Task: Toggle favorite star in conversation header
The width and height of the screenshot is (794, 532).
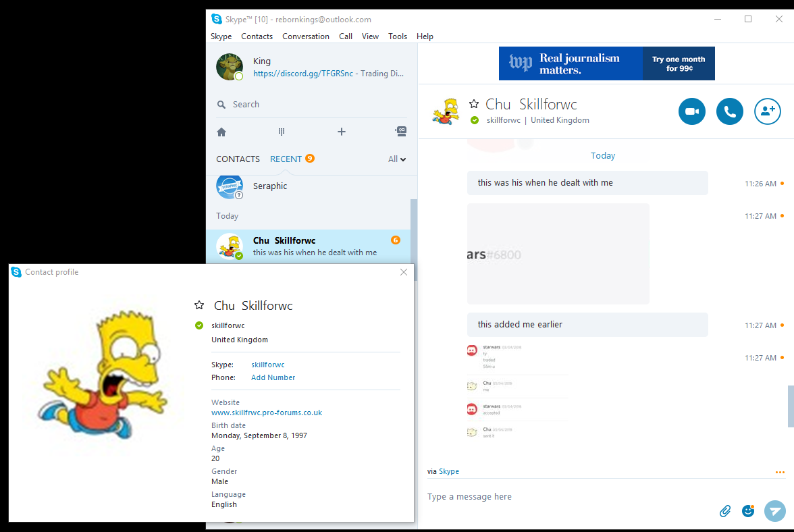Action: (474, 104)
